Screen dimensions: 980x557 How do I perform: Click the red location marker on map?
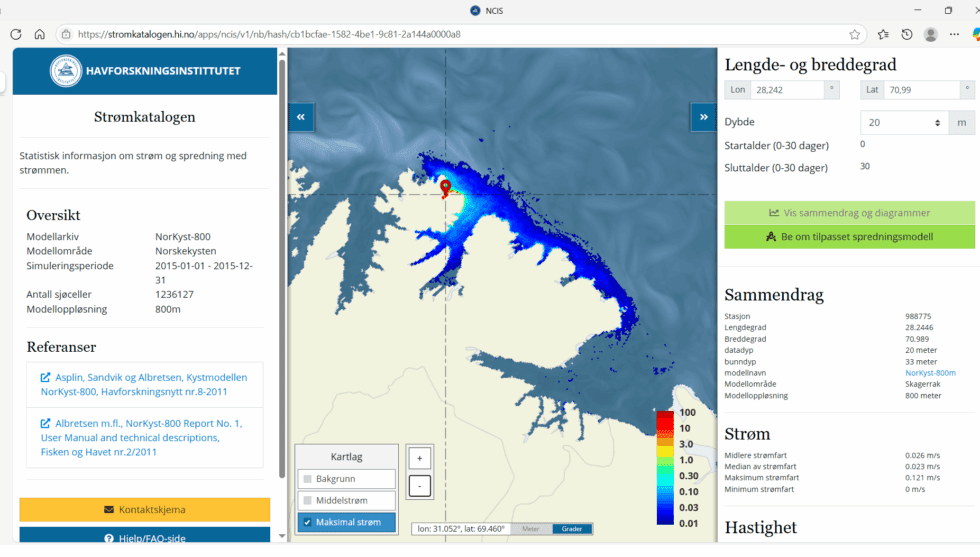[445, 186]
